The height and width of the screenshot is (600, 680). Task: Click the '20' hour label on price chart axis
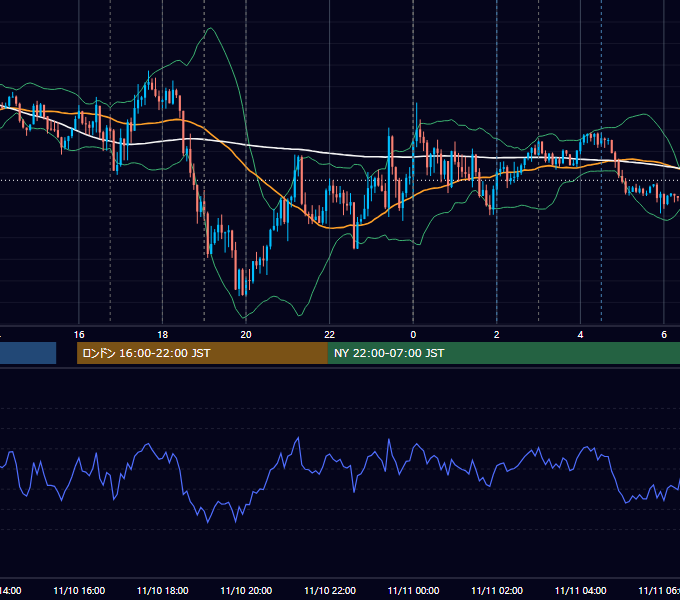(246, 334)
